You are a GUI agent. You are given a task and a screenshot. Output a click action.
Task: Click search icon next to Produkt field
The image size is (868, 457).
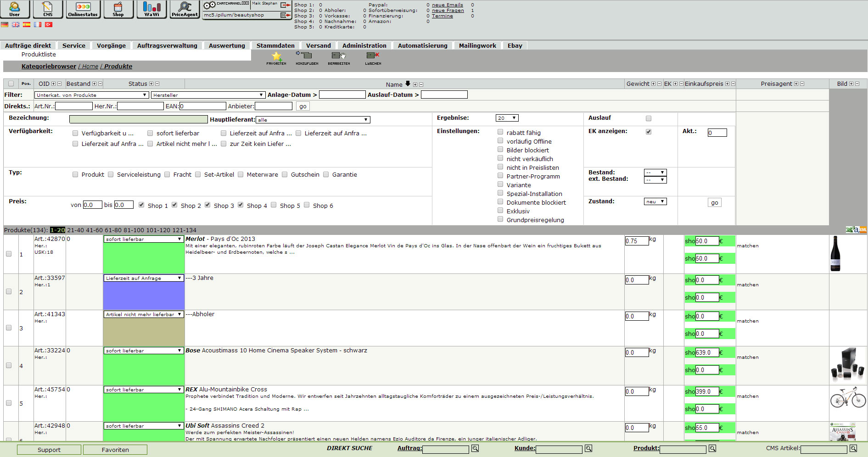pos(712,449)
